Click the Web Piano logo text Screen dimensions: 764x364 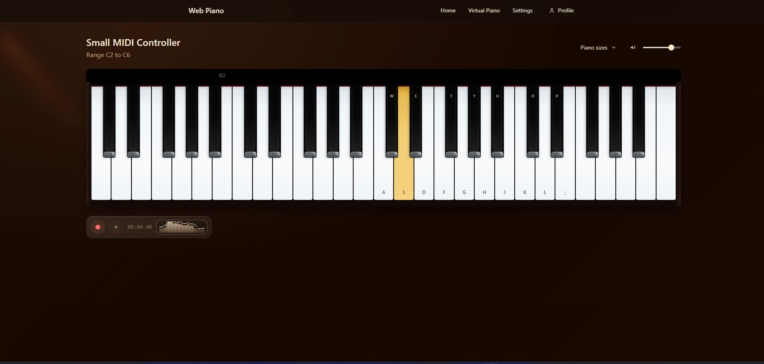206,11
